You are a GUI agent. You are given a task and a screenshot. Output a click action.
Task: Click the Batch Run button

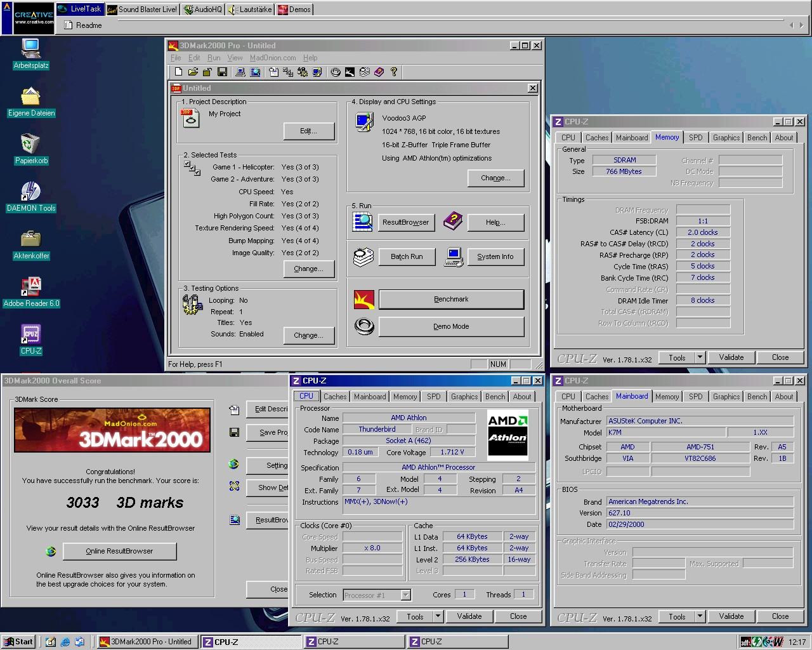pyautogui.click(x=407, y=256)
